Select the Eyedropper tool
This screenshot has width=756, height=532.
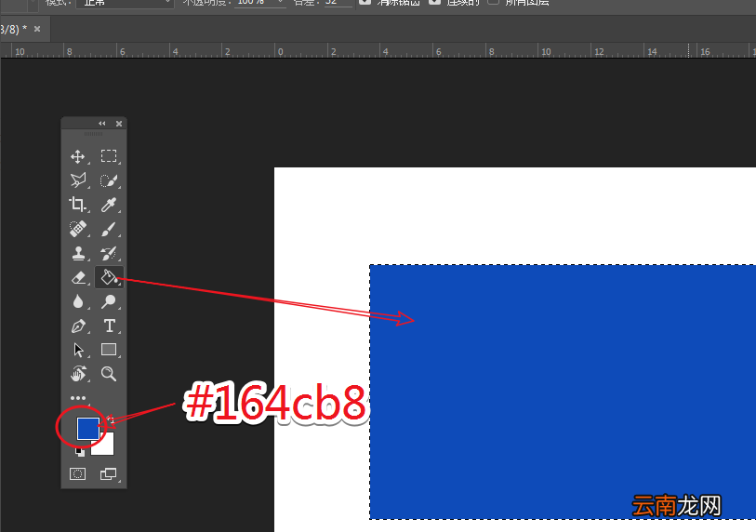tap(109, 204)
